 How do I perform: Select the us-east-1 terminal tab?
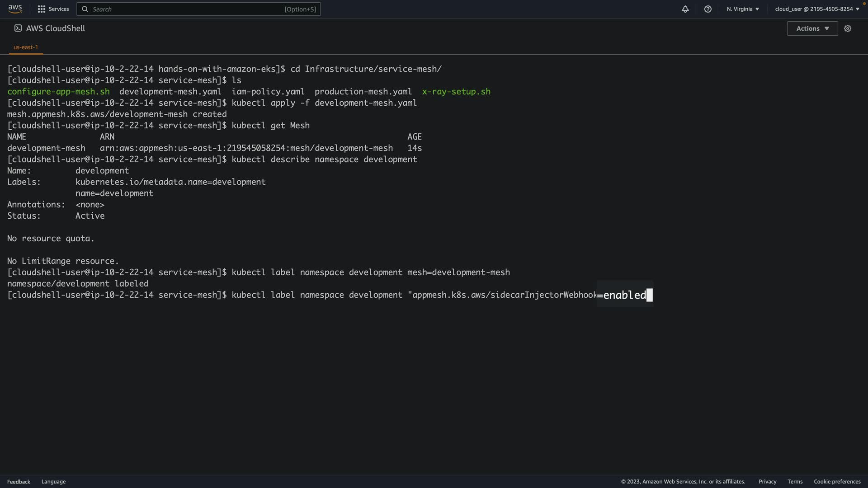pyautogui.click(x=26, y=47)
